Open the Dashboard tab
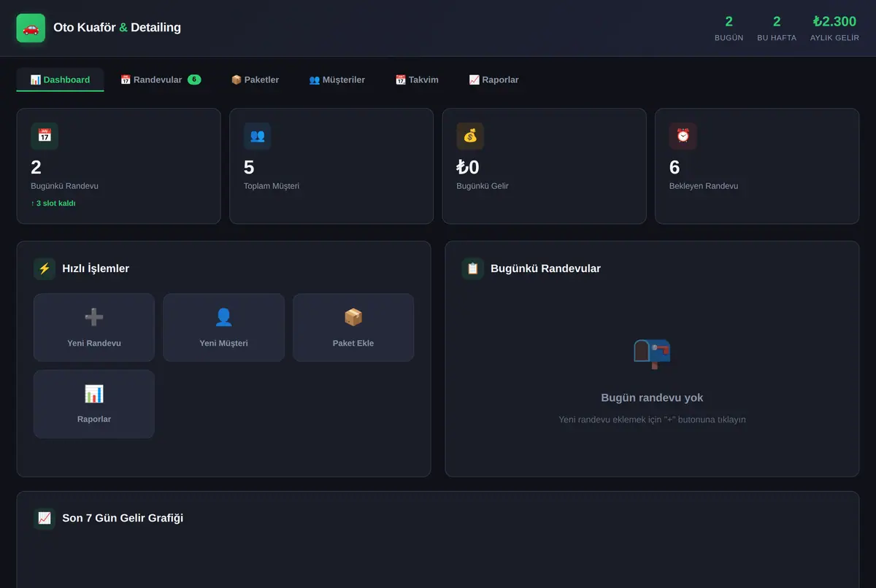 coord(60,80)
